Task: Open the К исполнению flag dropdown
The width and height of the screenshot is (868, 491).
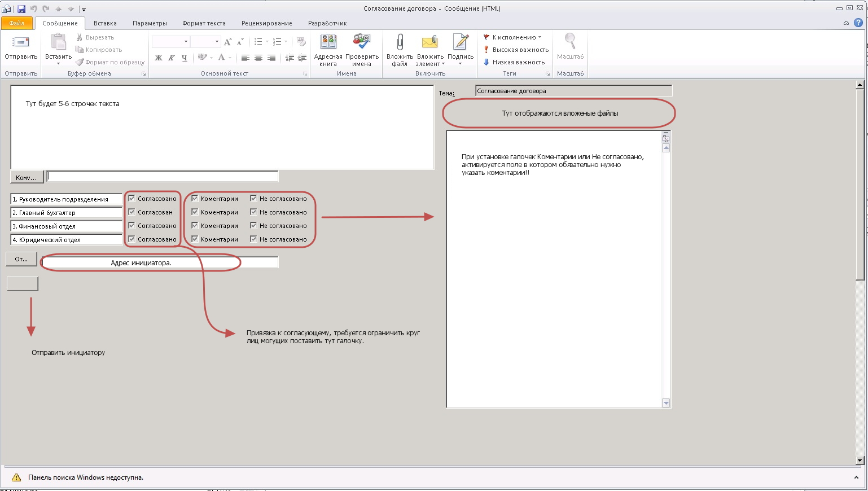Action: point(512,37)
